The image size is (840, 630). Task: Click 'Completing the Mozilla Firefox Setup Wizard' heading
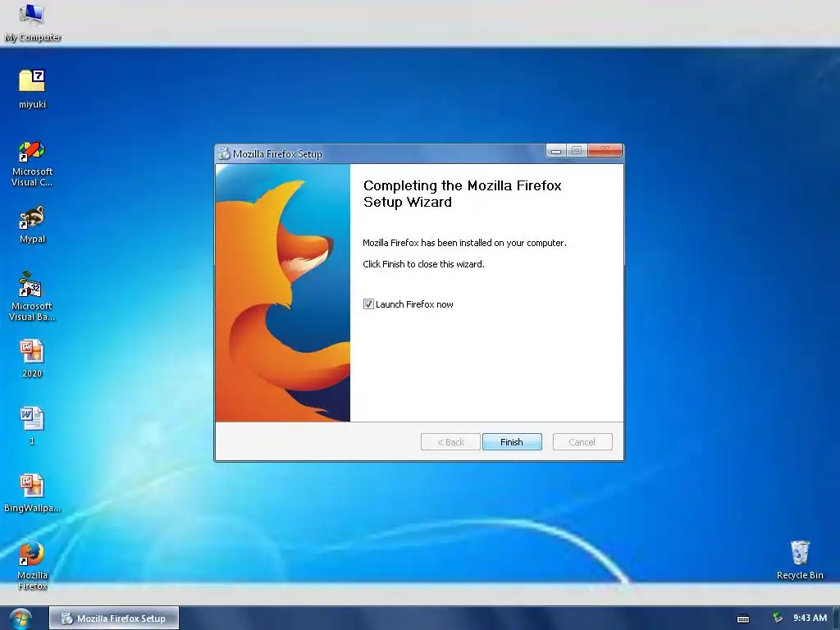[463, 194]
